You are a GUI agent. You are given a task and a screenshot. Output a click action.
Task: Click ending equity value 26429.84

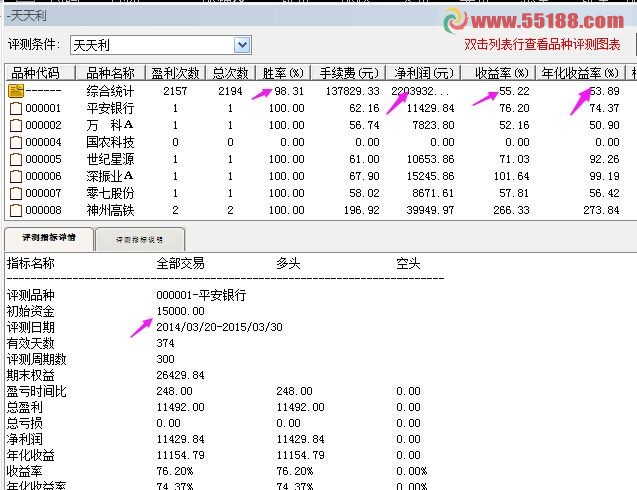tap(180, 375)
